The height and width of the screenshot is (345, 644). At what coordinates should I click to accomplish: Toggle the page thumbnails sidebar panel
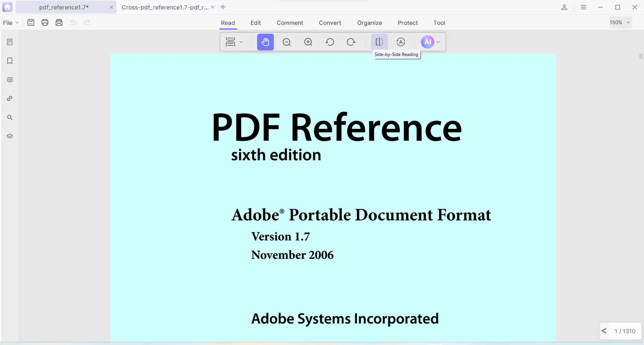[x=10, y=42]
